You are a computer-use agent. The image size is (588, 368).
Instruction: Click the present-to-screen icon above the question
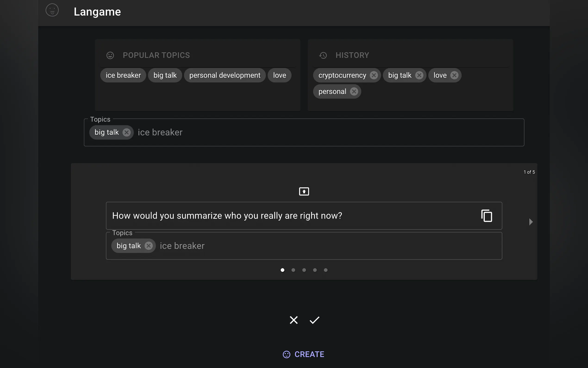pyautogui.click(x=304, y=192)
